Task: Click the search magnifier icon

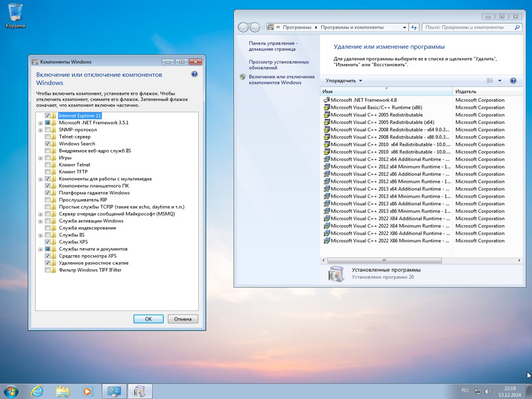Action: coord(517,27)
